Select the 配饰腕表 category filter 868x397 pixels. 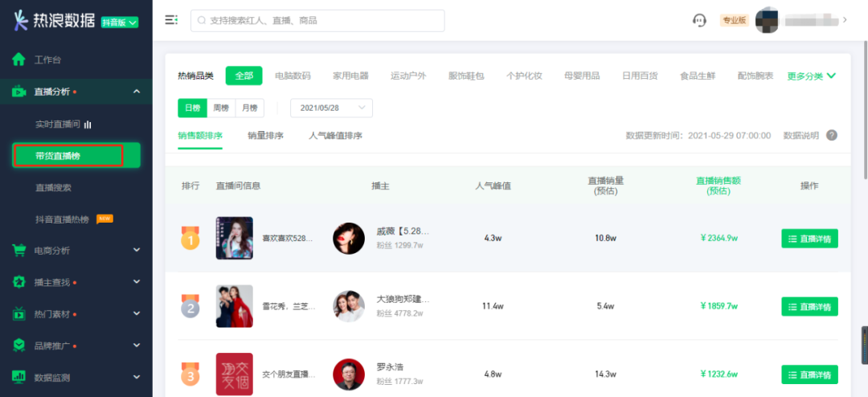pyautogui.click(x=755, y=76)
